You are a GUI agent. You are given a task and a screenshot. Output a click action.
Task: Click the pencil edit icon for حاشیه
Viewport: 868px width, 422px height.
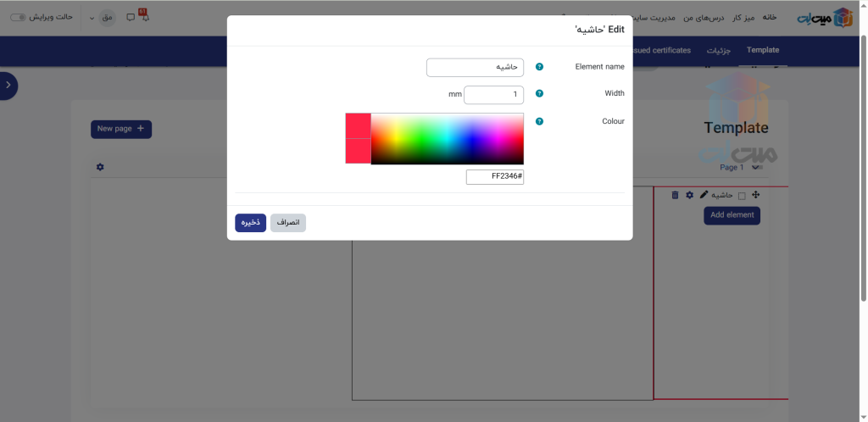[704, 195]
